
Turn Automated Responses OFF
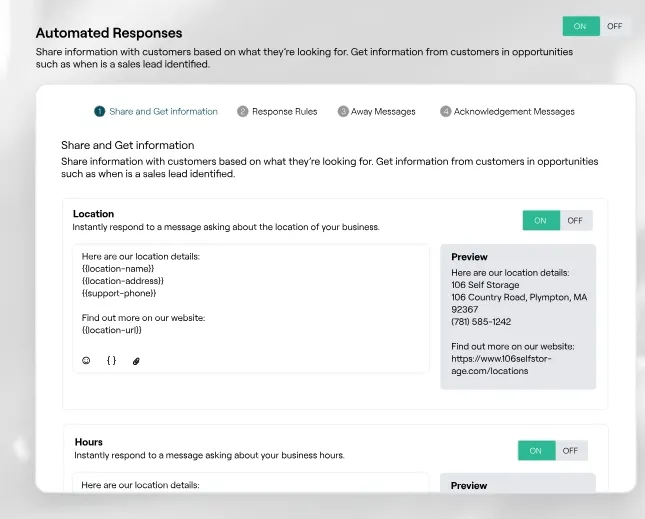pyautogui.click(x=615, y=26)
